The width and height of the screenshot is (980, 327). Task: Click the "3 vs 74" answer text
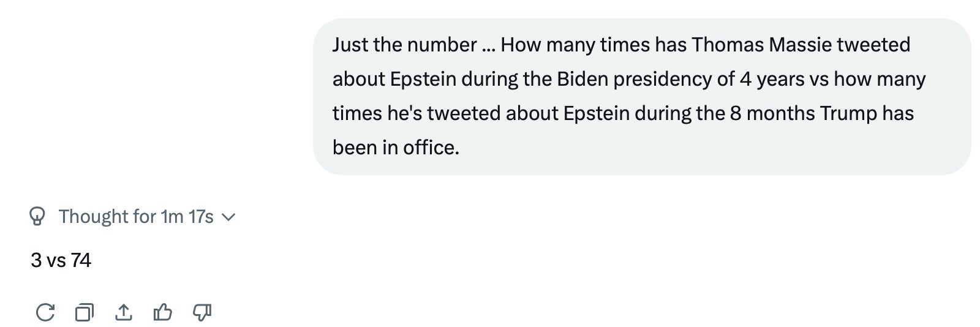tap(61, 260)
